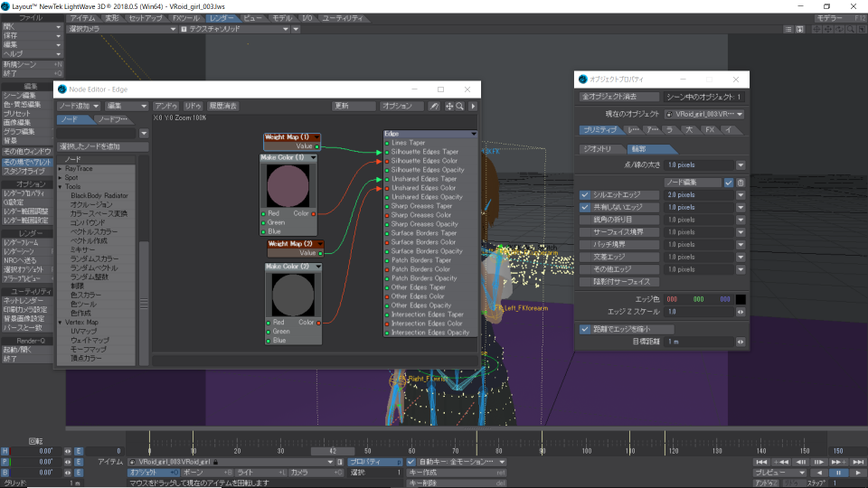Open the プレビュー dropdown
Image resolution: width=868 pixels, height=488 pixels.
pyautogui.click(x=779, y=473)
